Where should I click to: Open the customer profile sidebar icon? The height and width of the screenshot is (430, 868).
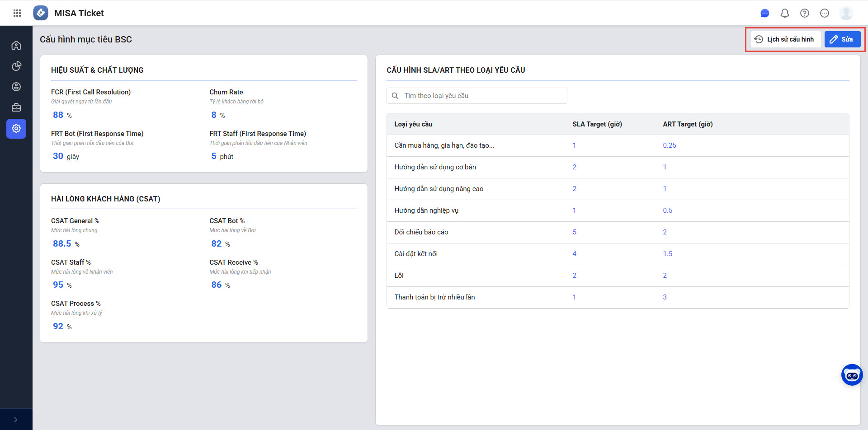click(x=16, y=87)
